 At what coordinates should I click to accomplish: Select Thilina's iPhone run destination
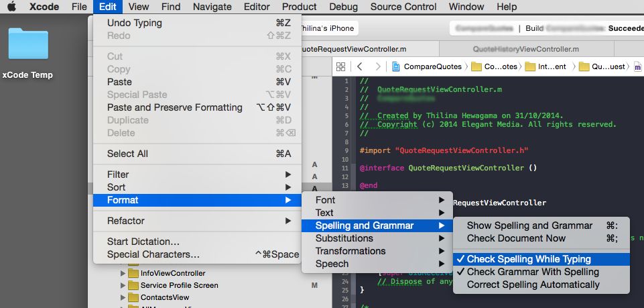326,28
